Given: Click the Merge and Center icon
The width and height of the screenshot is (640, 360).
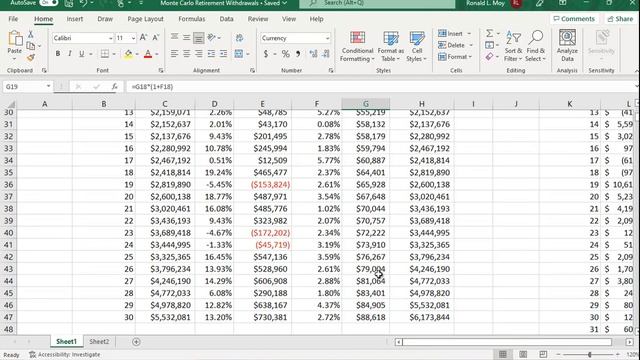Looking at the screenshot, I should [239, 54].
